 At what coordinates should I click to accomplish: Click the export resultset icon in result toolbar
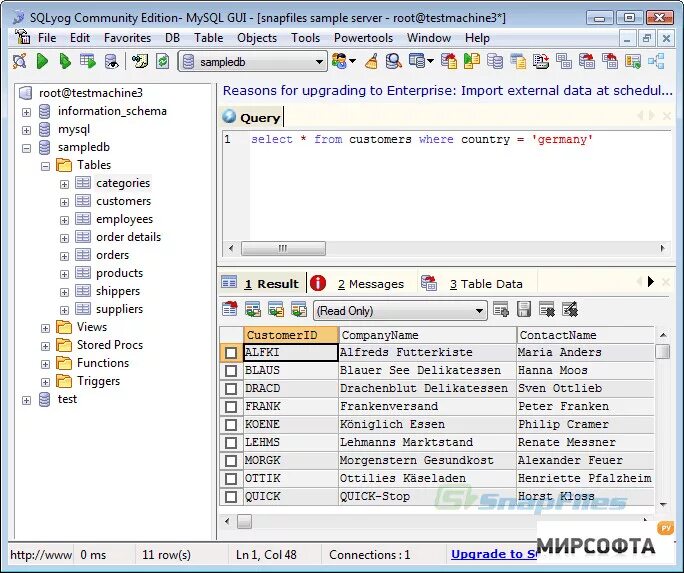pyautogui.click(x=230, y=309)
